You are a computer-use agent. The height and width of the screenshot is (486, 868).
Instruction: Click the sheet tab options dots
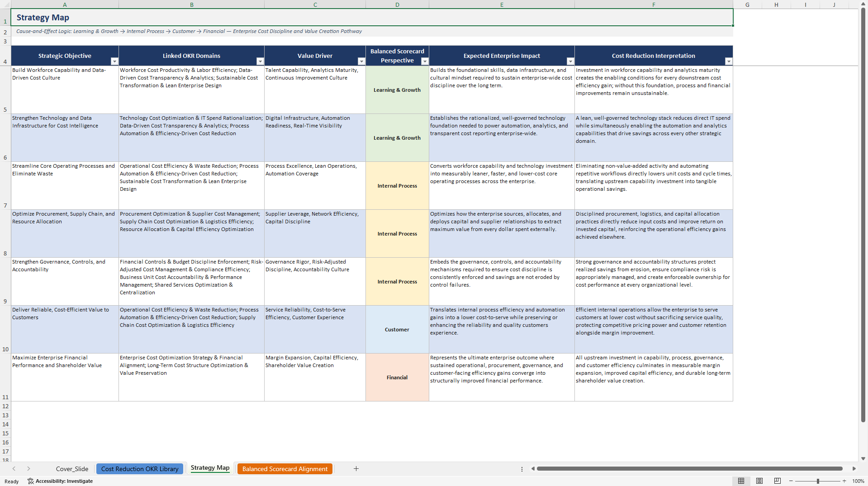coord(522,469)
